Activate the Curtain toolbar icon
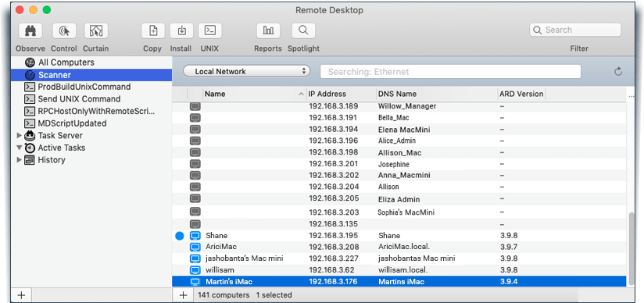Image resolution: width=644 pixels, height=303 pixels. coord(95,30)
